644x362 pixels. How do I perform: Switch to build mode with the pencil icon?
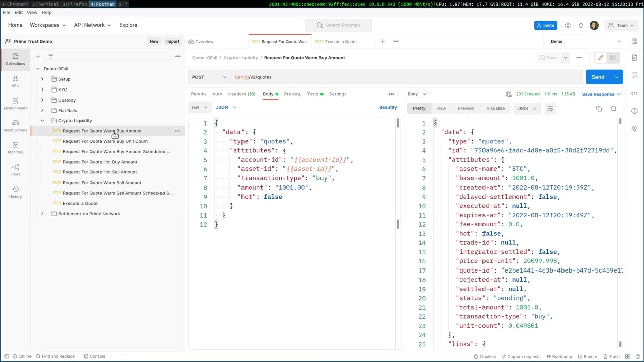coord(600,58)
